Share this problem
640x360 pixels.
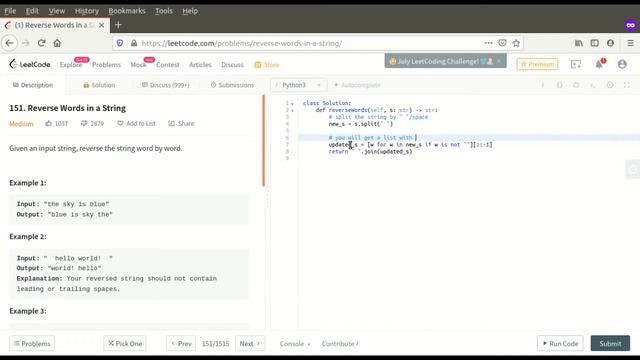tap(181, 123)
